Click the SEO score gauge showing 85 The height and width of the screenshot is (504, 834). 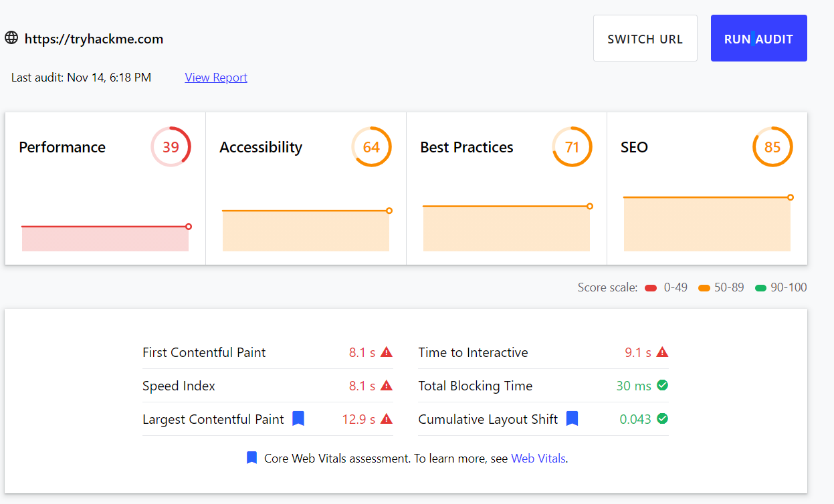pos(772,147)
